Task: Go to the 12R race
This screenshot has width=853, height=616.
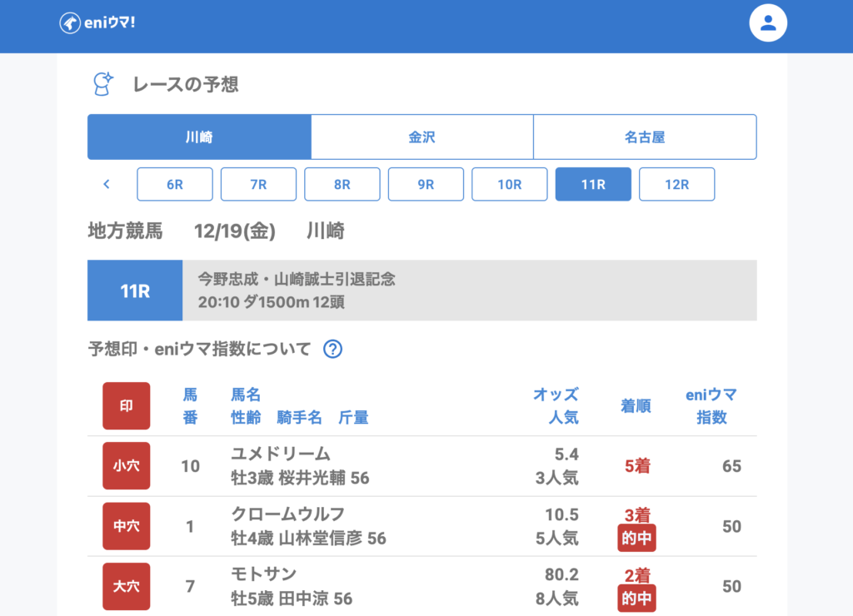Action: coord(676,185)
